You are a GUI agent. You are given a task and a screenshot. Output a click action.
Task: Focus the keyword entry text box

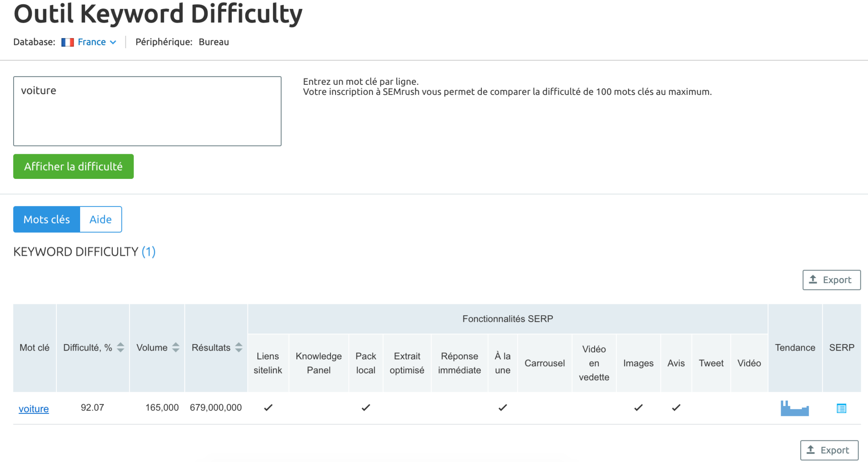tap(147, 111)
